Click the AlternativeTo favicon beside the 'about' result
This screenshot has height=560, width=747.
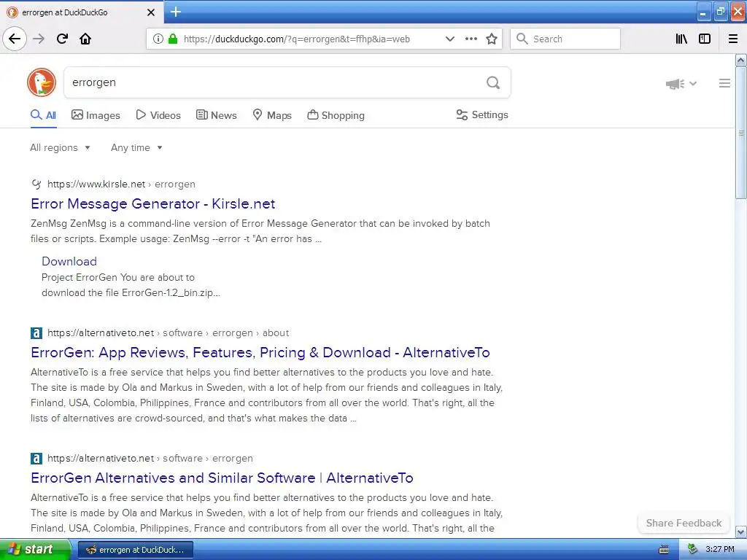(36, 332)
